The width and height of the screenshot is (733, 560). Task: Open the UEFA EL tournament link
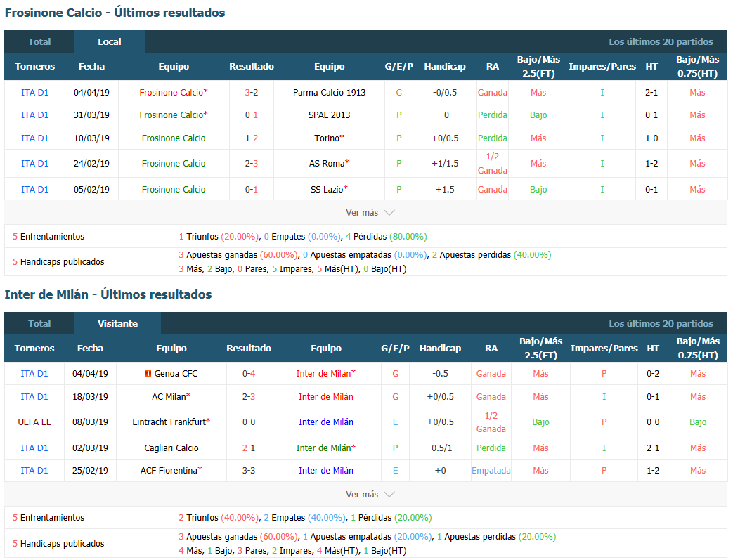[x=34, y=422]
